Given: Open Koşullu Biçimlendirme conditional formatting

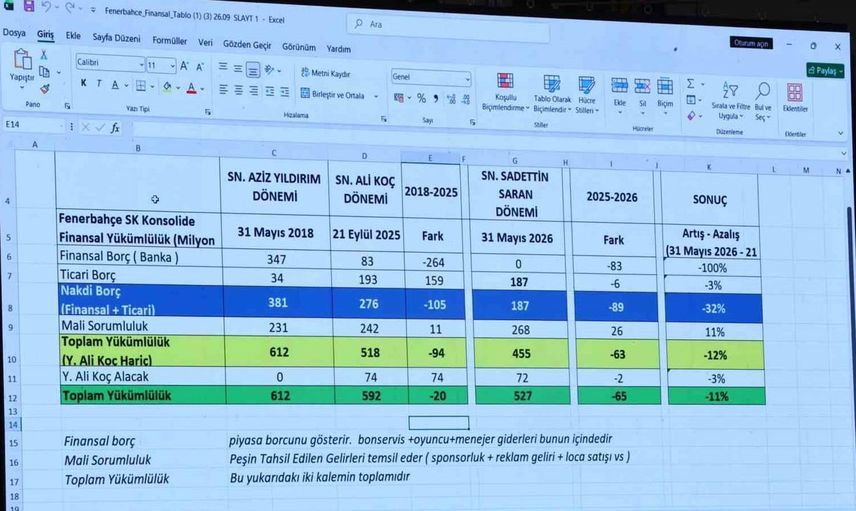Looking at the screenshot, I should 506,92.
